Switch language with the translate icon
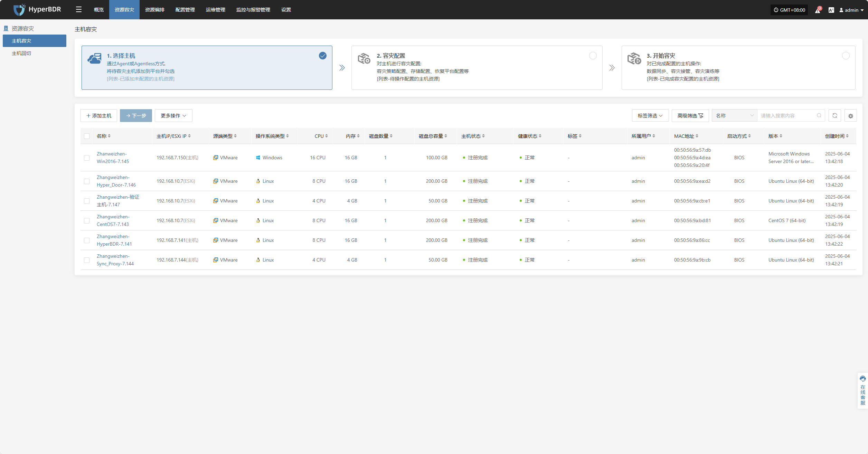The width and height of the screenshot is (868, 454). pos(831,10)
